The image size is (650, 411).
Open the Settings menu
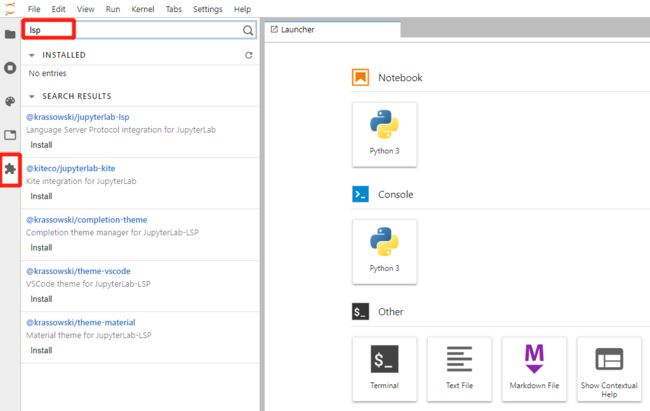pos(207,9)
